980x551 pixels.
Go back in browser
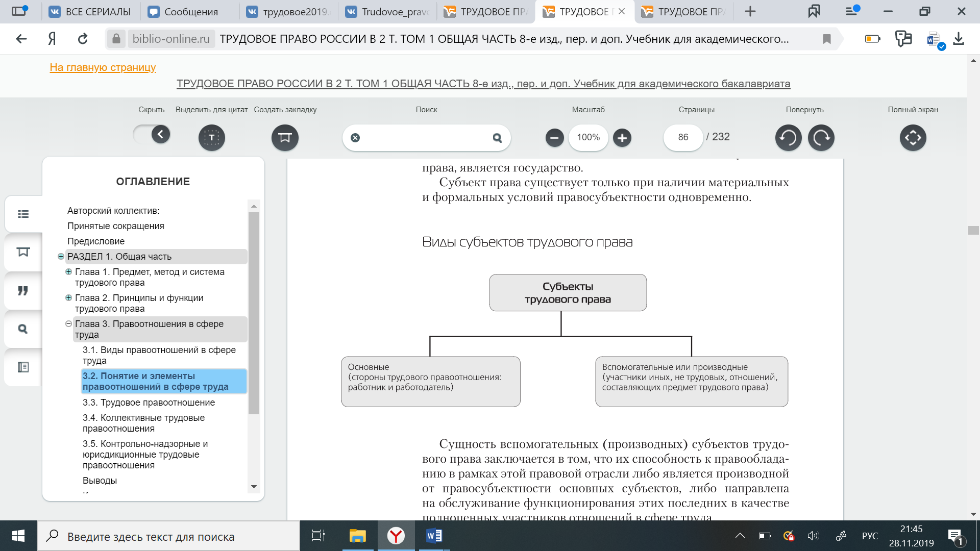(21, 39)
